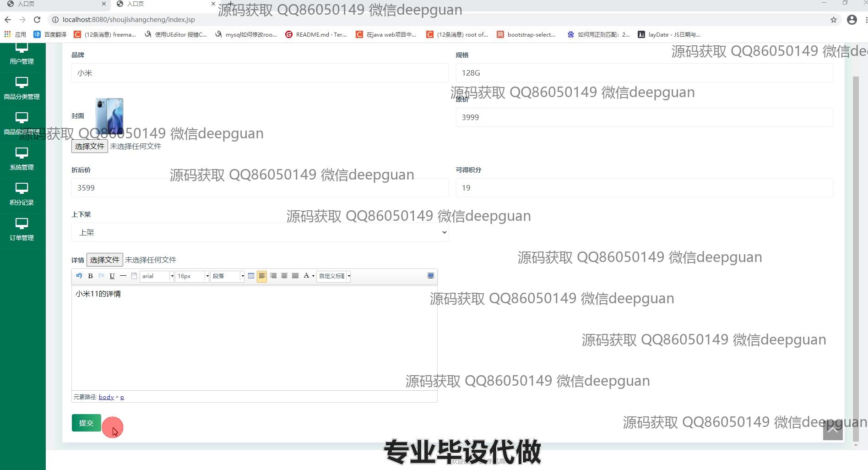
Task: Open 积分记录 in the sidebar
Action: [x=22, y=195]
